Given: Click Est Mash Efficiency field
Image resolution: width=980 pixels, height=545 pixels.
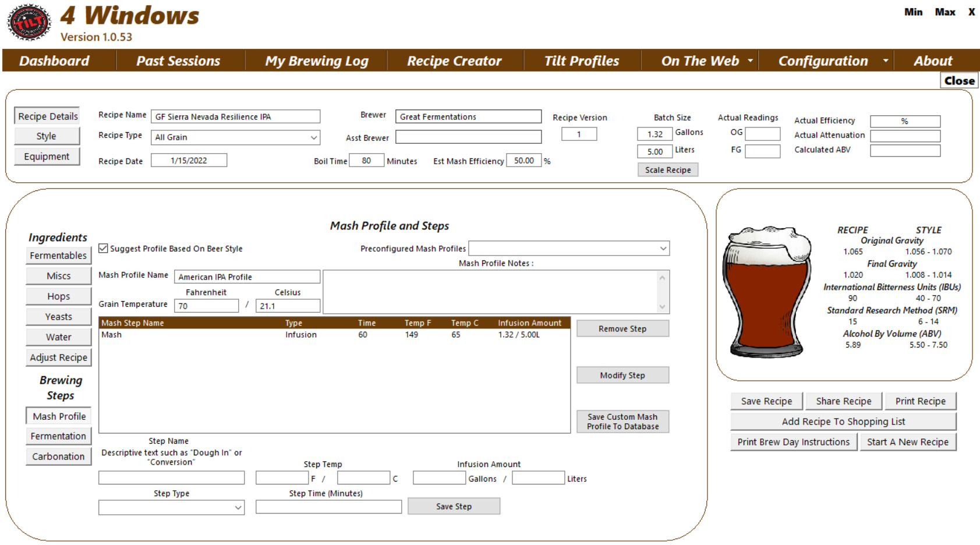Looking at the screenshot, I should coord(523,161).
